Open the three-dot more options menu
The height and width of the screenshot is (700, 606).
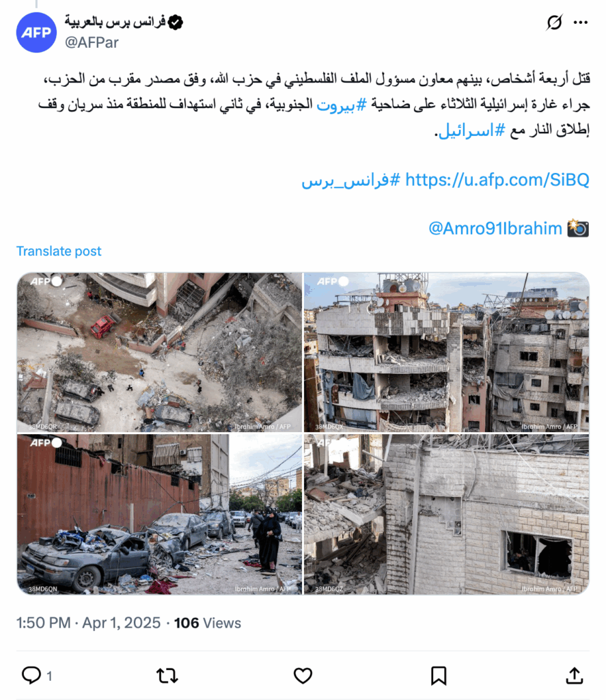581,23
